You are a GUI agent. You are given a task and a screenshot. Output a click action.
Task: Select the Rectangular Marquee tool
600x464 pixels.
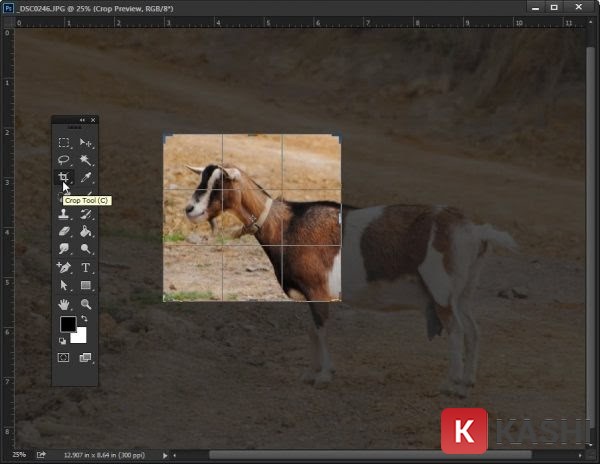click(x=64, y=142)
